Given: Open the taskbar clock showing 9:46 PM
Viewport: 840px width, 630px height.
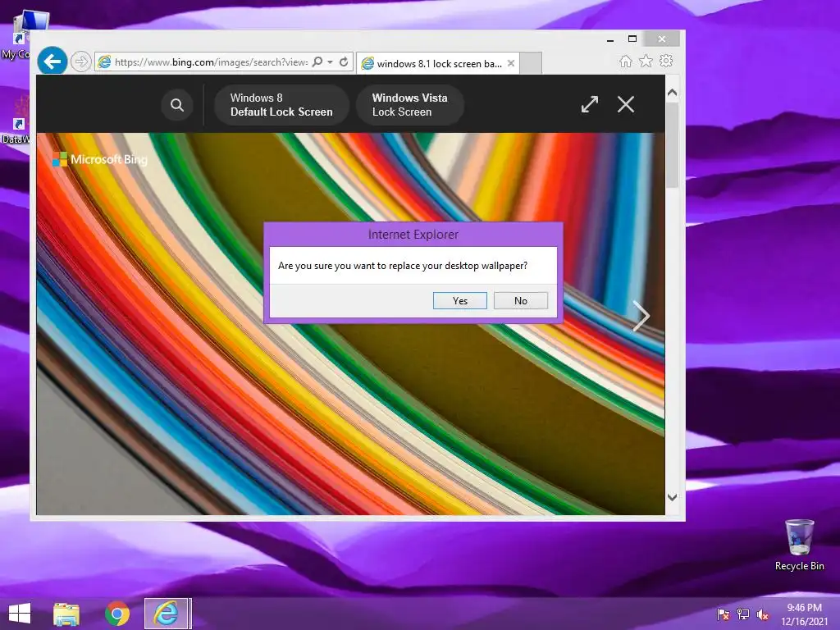Looking at the screenshot, I should [804, 614].
